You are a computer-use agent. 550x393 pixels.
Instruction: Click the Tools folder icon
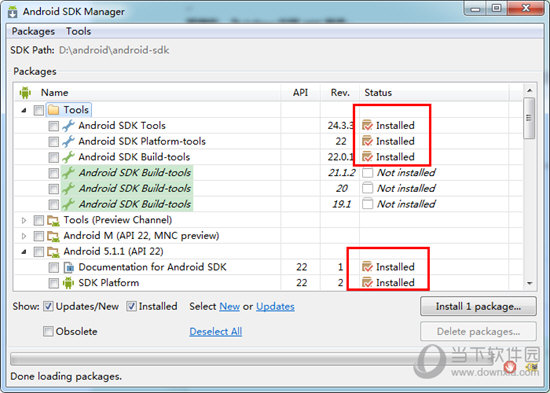tap(53, 110)
